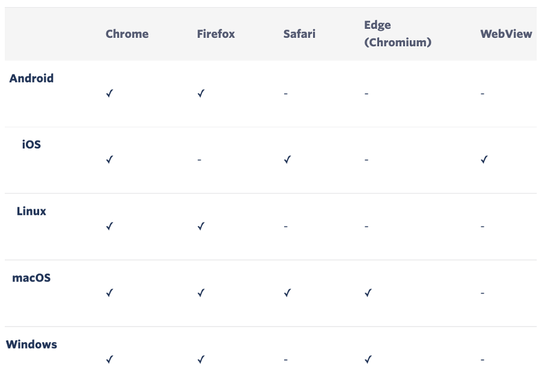Click the Chrome checkmark in Android row
The image size is (542, 392).
click(109, 93)
